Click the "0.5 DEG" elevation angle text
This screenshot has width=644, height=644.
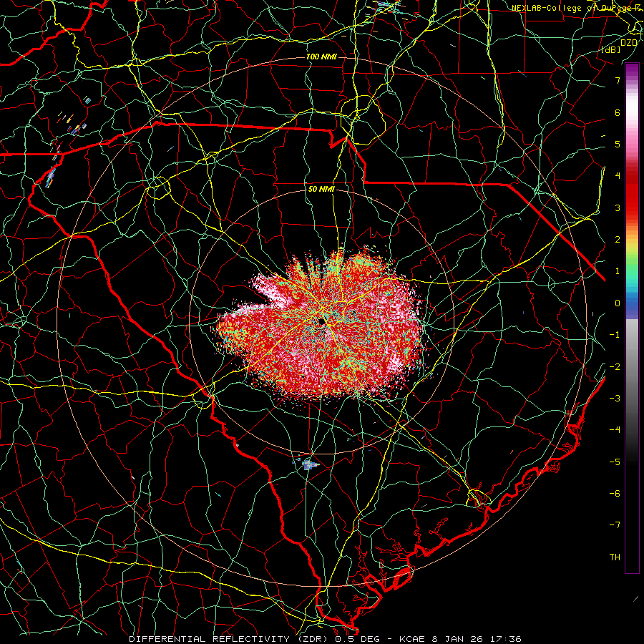[x=357, y=639]
